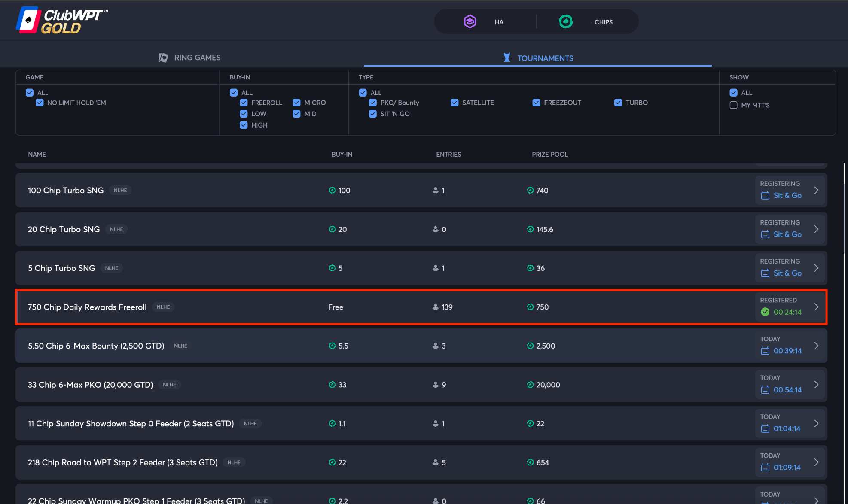This screenshot has width=848, height=504.
Task: Click the Tournaments trophy icon
Action: click(507, 58)
